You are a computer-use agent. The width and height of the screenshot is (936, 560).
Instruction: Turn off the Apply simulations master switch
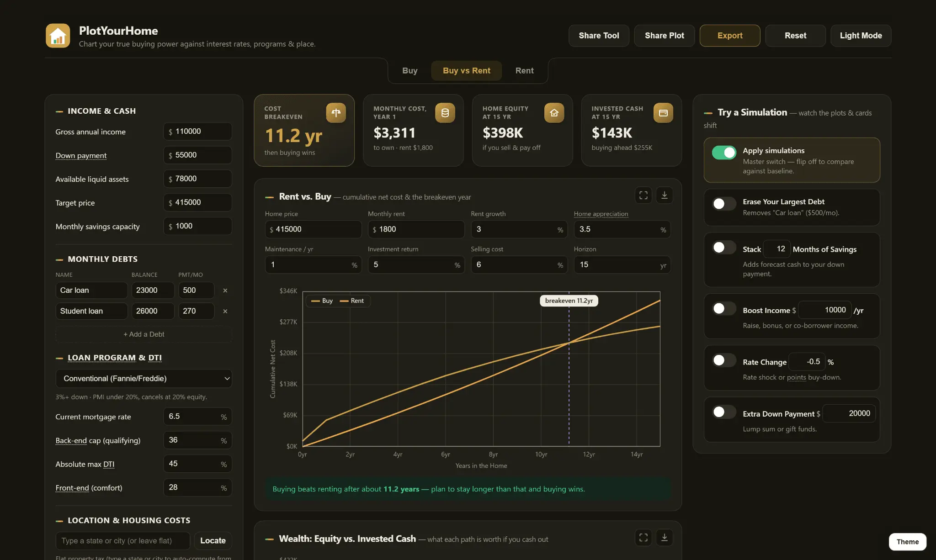[x=724, y=153]
